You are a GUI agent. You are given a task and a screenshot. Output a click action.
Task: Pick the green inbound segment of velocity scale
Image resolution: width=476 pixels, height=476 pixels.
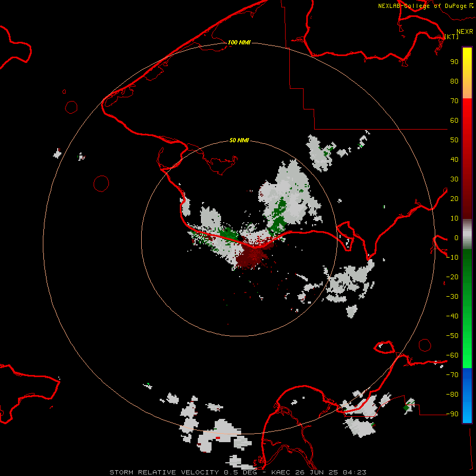tap(467, 309)
